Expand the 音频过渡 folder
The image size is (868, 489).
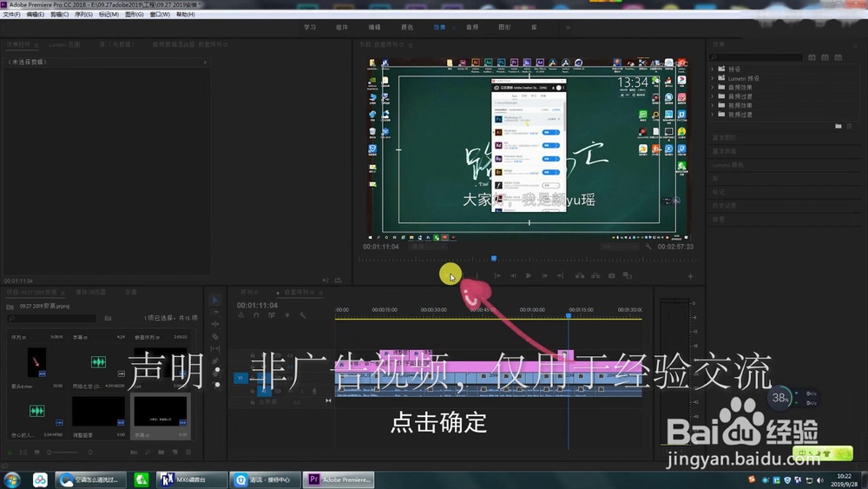713,96
